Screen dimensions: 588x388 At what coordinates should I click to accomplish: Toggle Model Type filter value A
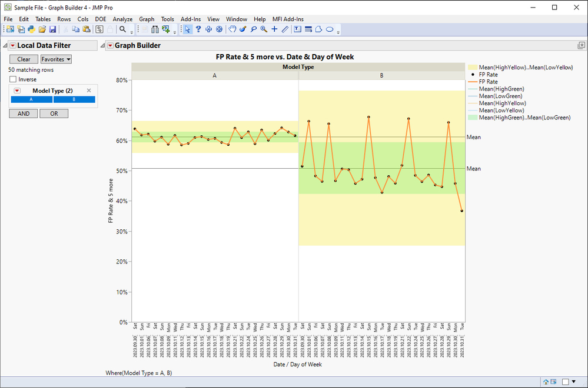point(31,99)
